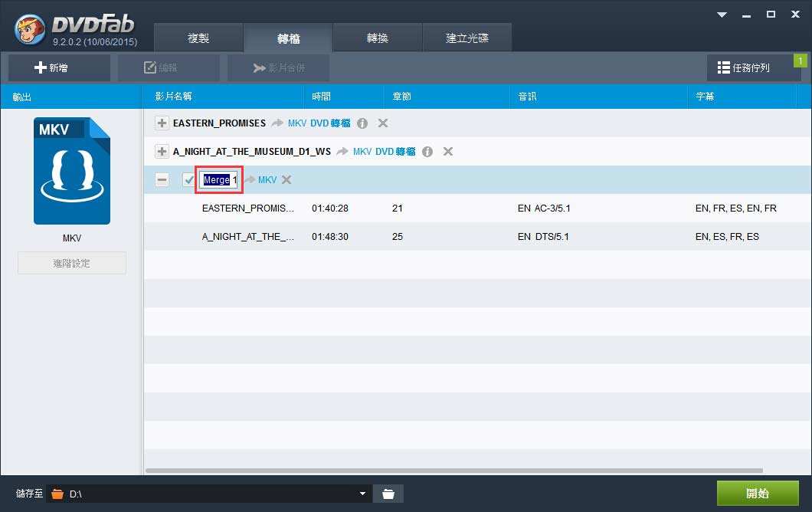Open info for EASTERN_PROMISES task
Screen dimensions: 812x512
pos(362,123)
